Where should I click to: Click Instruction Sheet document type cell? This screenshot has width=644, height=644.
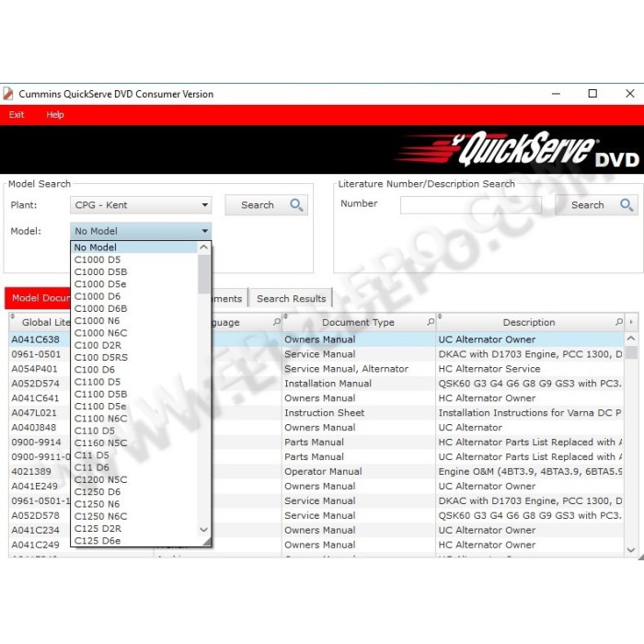[359, 413]
